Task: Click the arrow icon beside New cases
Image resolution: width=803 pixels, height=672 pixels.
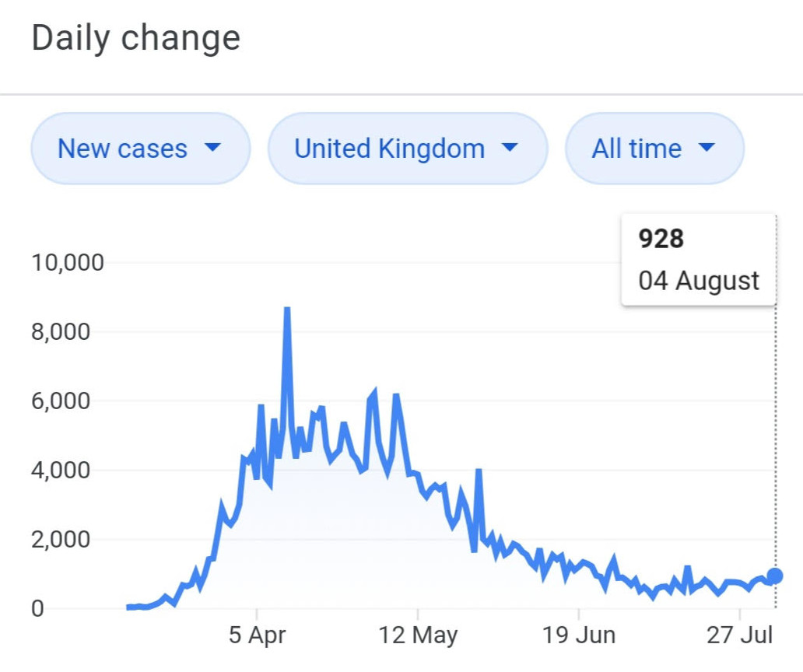Action: (x=212, y=148)
